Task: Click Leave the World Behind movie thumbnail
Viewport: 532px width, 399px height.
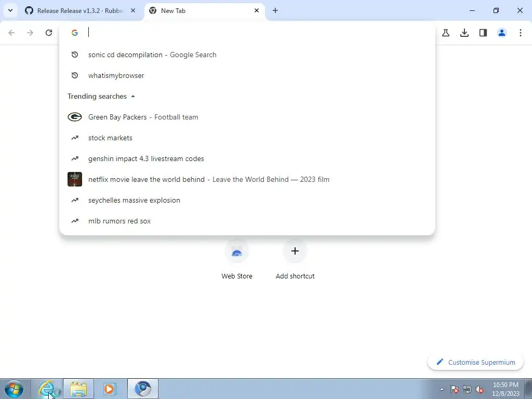Action: click(x=75, y=179)
